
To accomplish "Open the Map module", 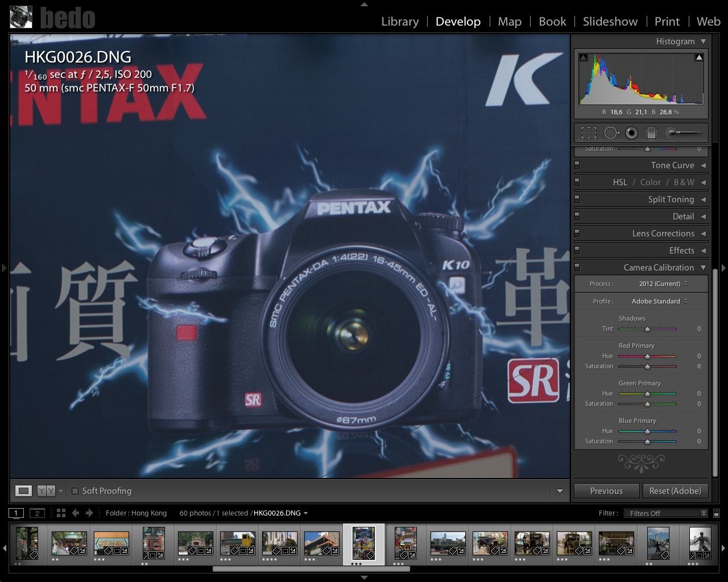I will point(510,22).
